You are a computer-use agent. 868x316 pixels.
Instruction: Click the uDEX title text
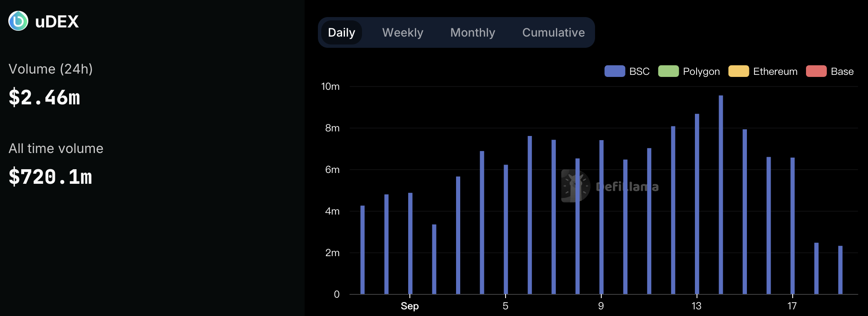[57, 22]
